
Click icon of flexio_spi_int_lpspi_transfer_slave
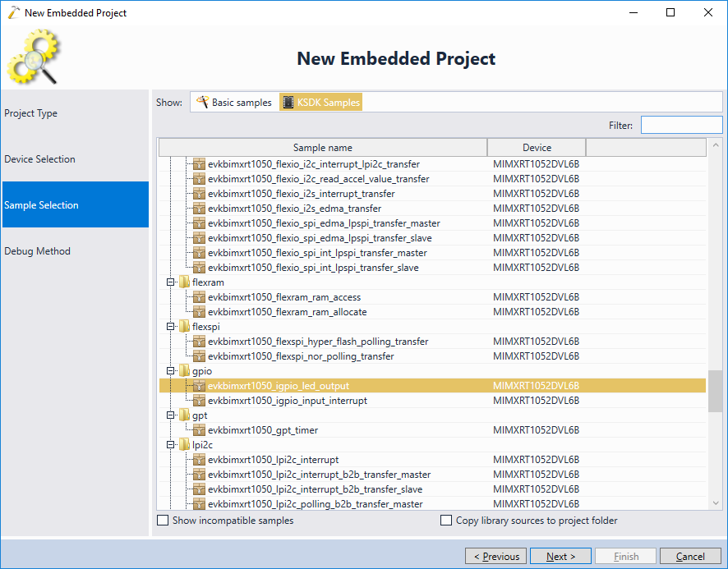pyautogui.click(x=199, y=268)
